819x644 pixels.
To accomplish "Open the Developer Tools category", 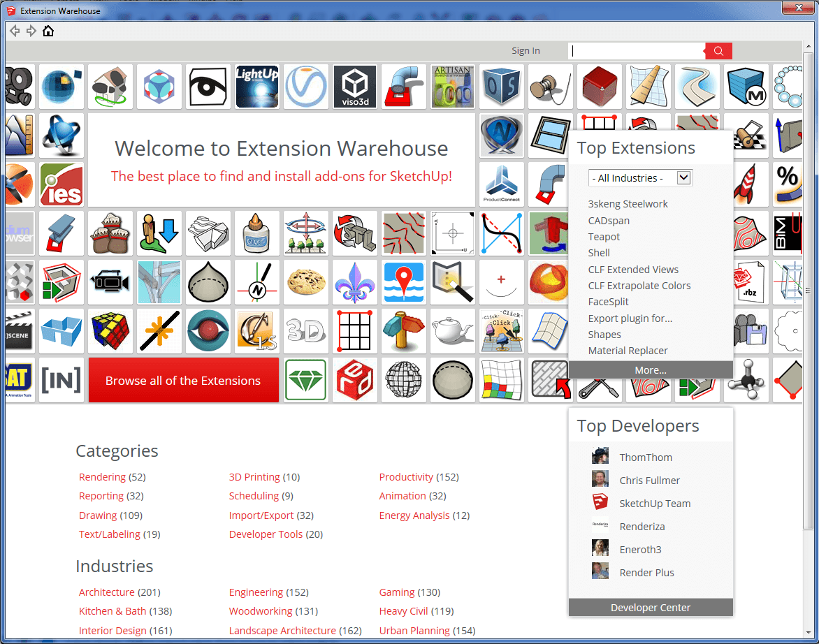I will [266, 534].
